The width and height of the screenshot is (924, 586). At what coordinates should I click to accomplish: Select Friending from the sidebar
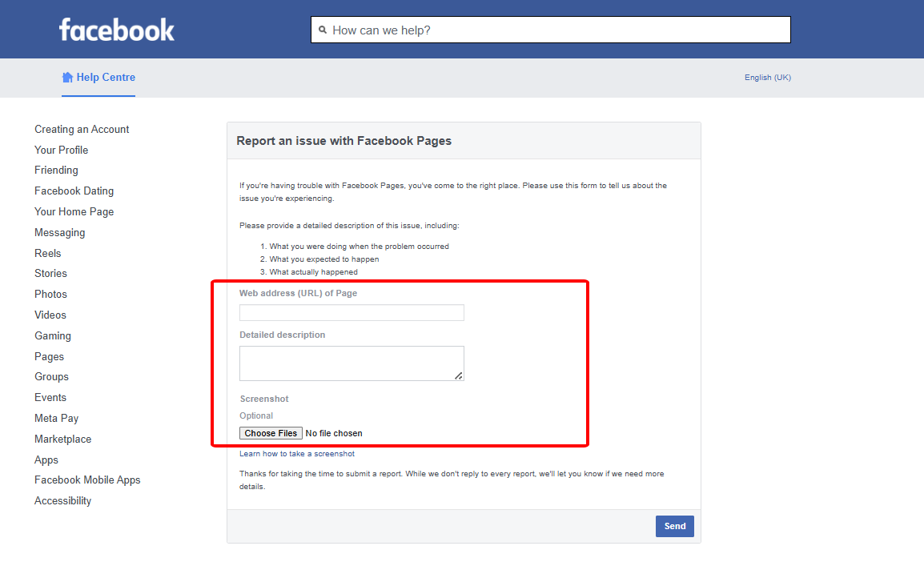pyautogui.click(x=56, y=170)
